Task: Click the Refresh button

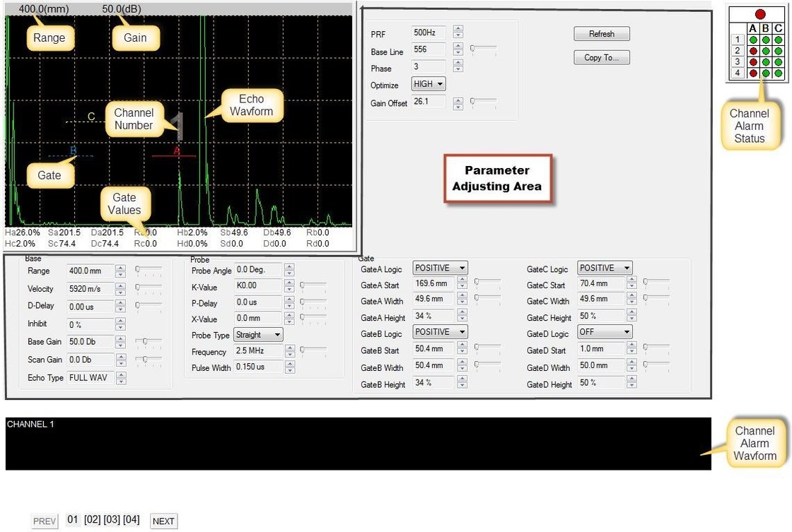Action: pos(601,34)
